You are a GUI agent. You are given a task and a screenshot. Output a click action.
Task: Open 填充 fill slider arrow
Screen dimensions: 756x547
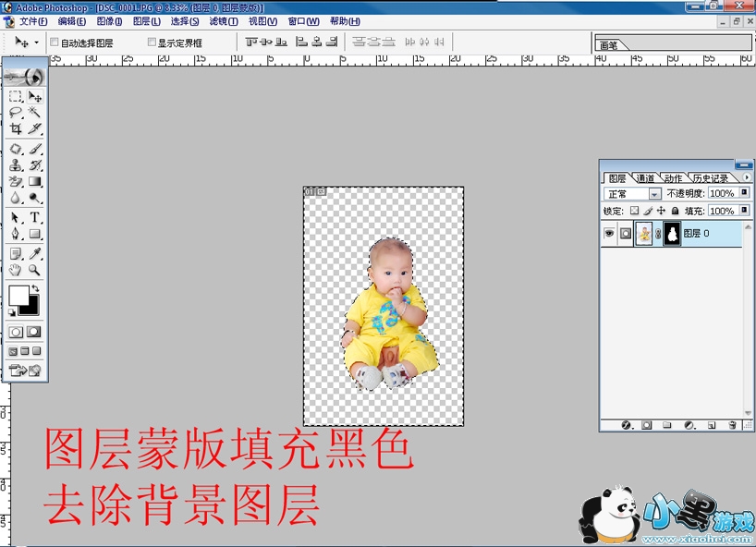[744, 210]
